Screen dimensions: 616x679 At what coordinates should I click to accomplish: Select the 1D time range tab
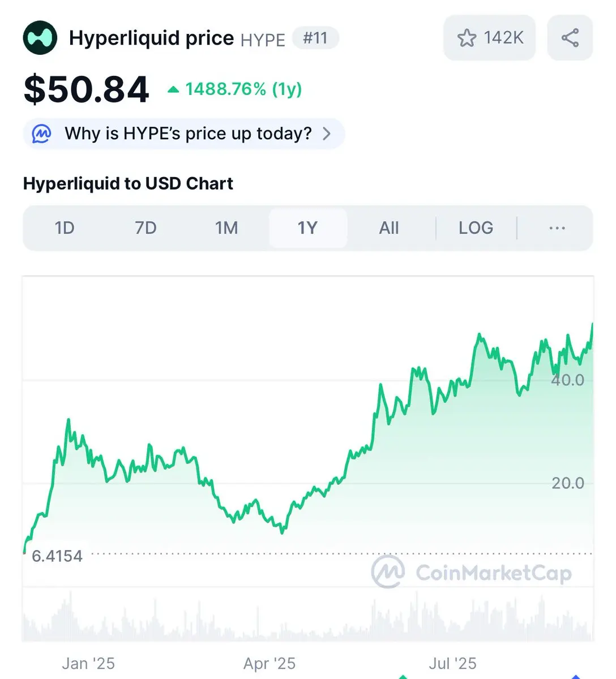(x=65, y=228)
